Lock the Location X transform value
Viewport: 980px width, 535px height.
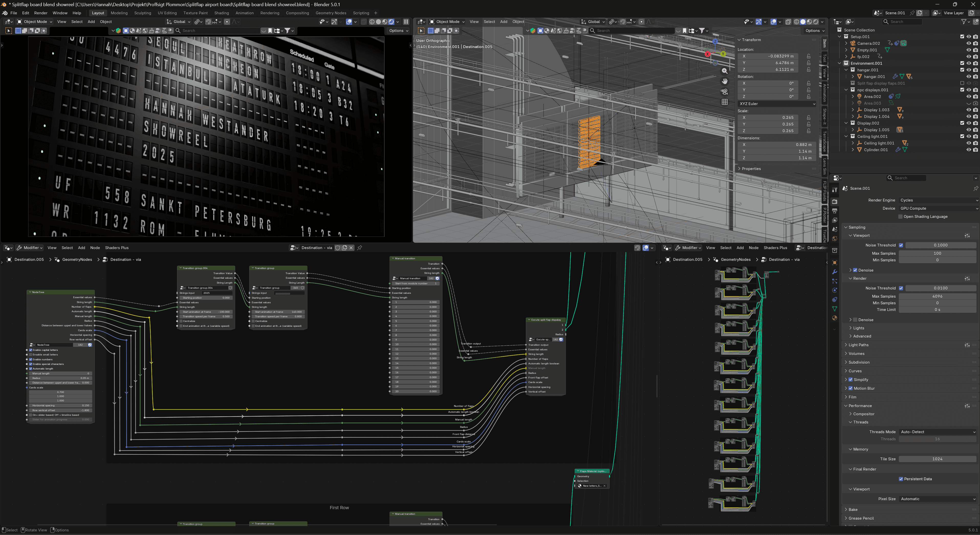(808, 56)
